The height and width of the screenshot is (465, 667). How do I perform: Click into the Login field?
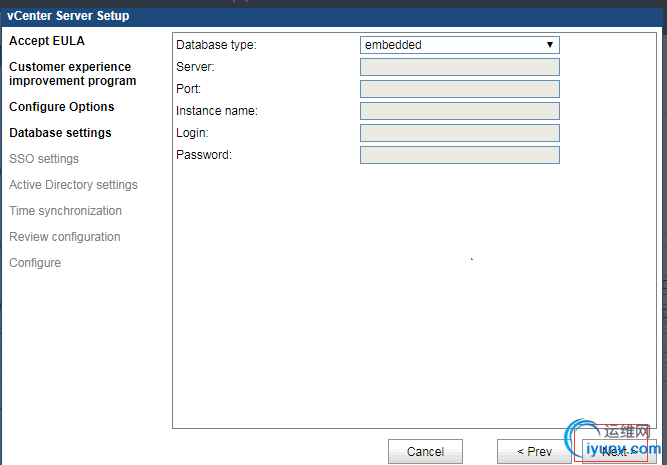[x=459, y=133]
